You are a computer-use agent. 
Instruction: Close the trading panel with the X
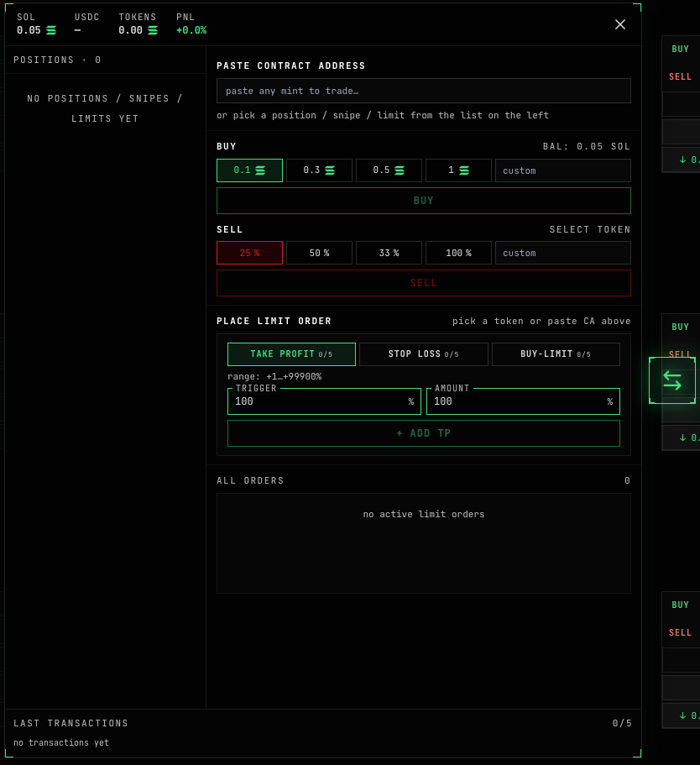[620, 24]
